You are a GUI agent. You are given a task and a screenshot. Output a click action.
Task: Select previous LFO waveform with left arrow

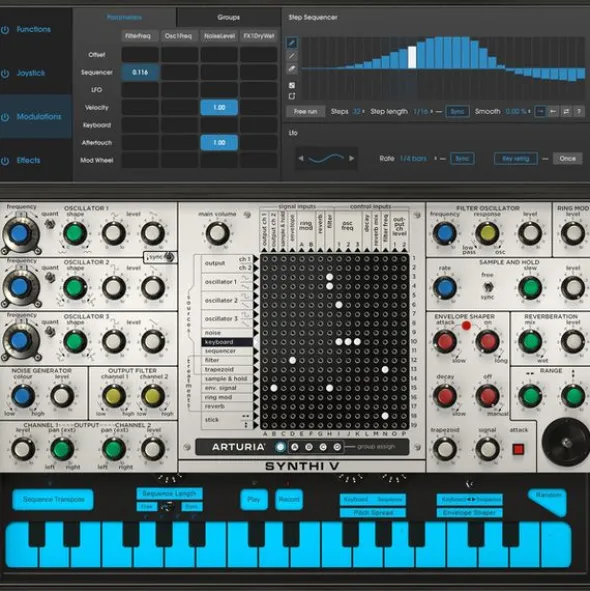[x=301, y=158]
